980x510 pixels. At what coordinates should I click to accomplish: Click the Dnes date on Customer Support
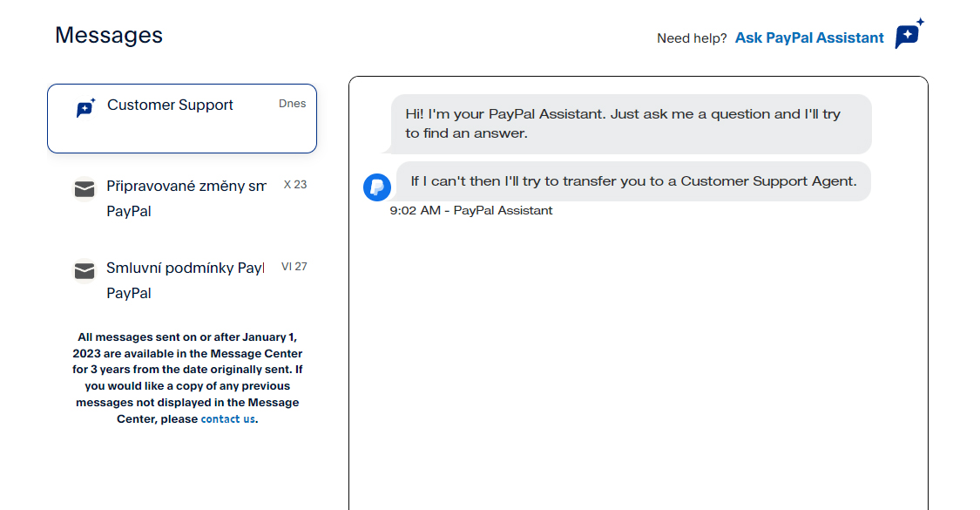(x=293, y=103)
